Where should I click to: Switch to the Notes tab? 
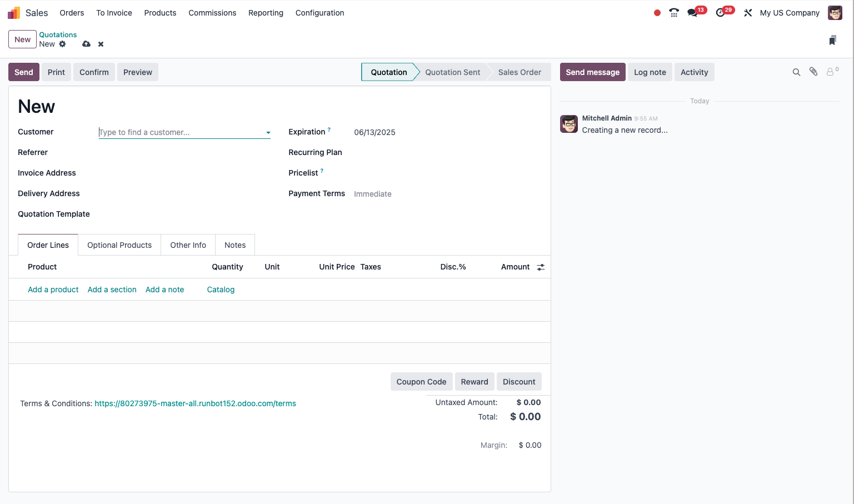pos(235,245)
